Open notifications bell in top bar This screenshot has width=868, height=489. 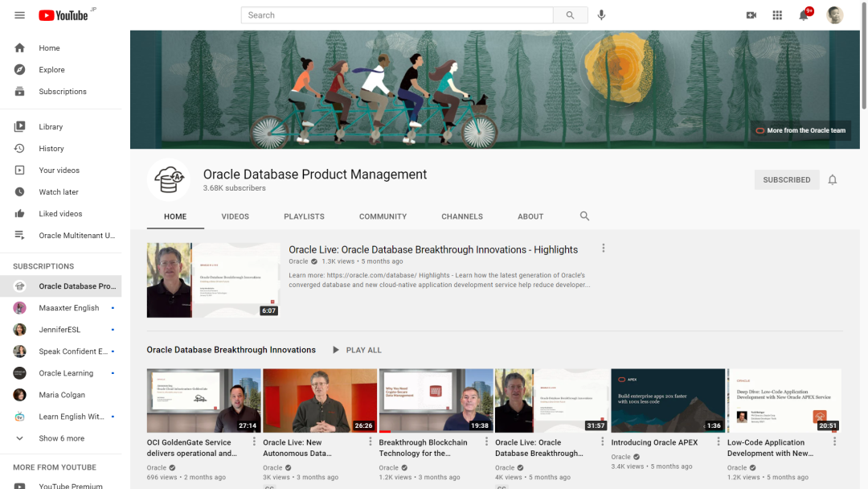(804, 15)
